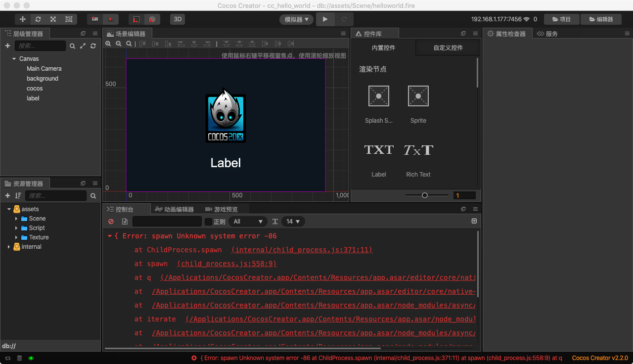Select the rect transform tool
Viewport: 633px width, 364px height.
click(69, 19)
